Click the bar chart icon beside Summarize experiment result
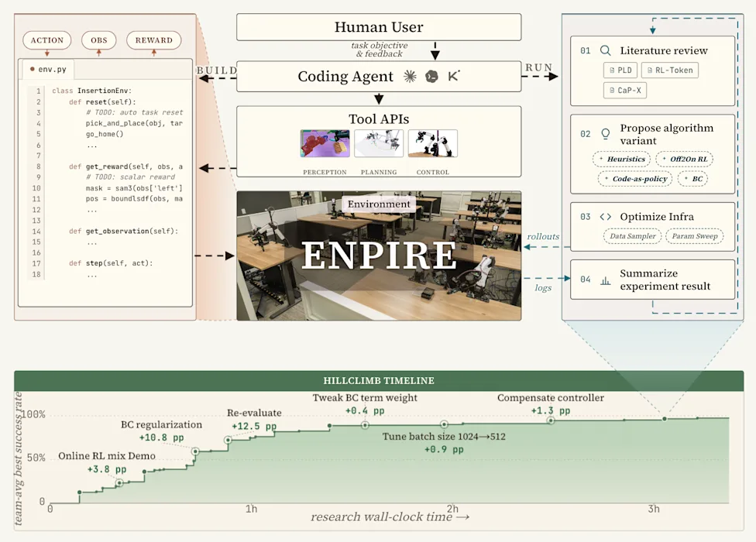This screenshot has width=756, height=542. [x=606, y=280]
